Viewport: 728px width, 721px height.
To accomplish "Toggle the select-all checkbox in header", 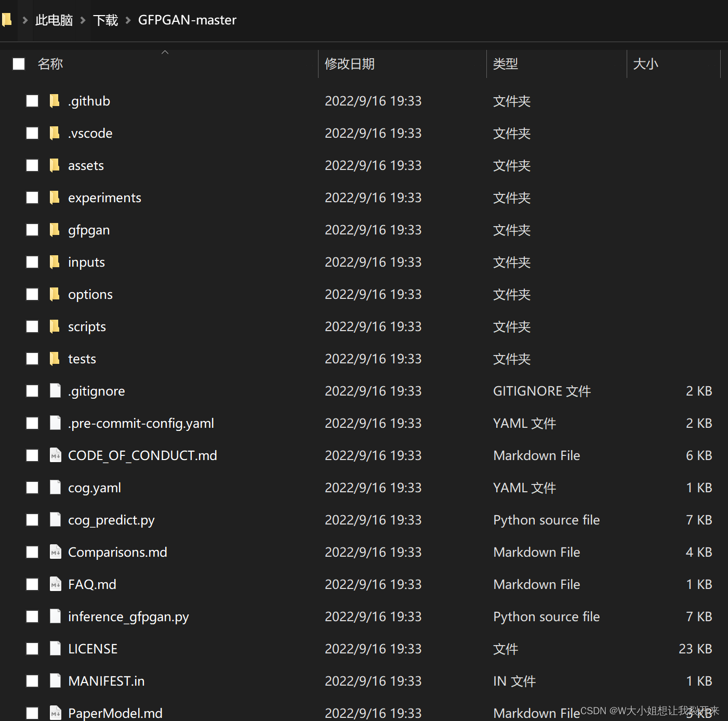I will (19, 64).
